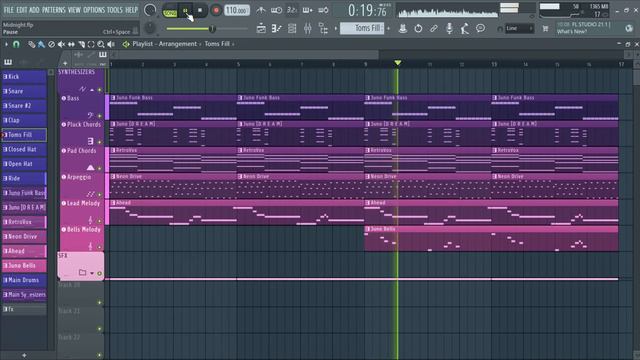This screenshot has width=640, height=360.
Task: Toggle countdown before recording icon
Action: coord(291,10)
